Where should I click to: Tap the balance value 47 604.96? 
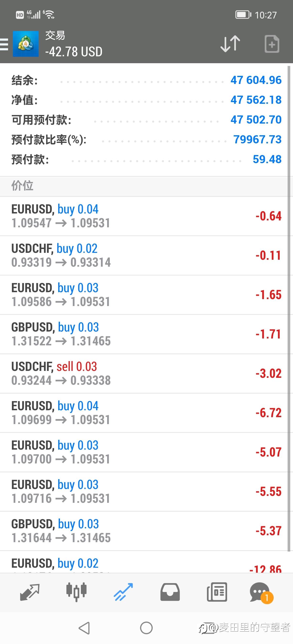pyautogui.click(x=256, y=80)
